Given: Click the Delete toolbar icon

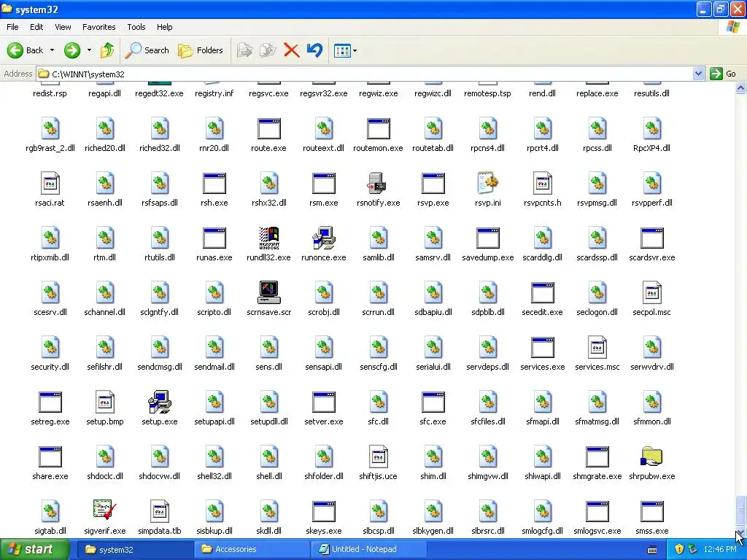Looking at the screenshot, I should [x=291, y=50].
